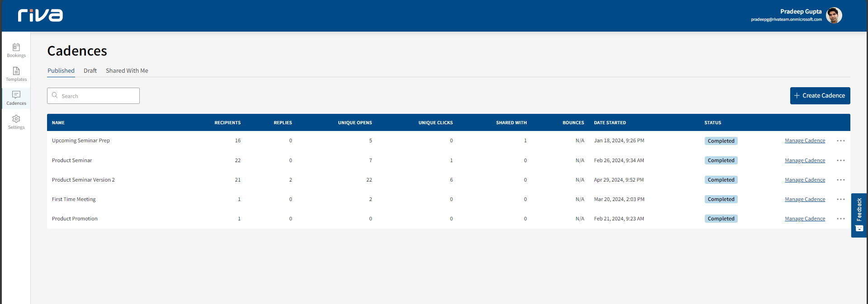Open the Pradeep Gupta profile avatar
The image size is (868, 304).
tap(834, 15)
